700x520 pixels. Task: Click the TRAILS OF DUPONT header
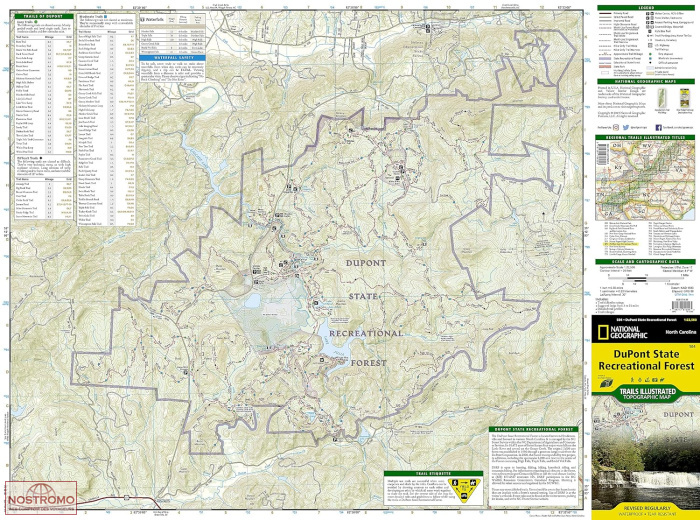pyautogui.click(x=44, y=17)
